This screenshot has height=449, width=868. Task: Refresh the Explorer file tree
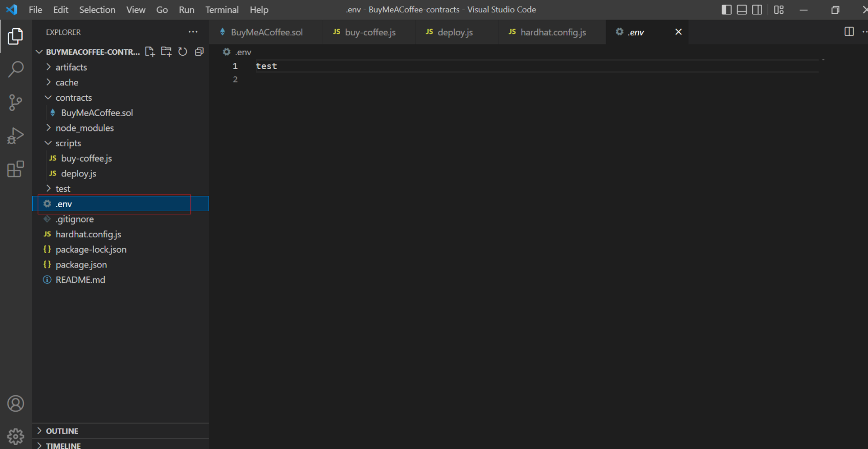(x=183, y=52)
